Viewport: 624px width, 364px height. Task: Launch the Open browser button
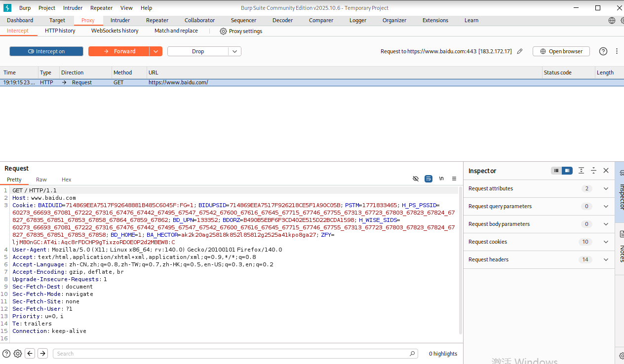tap(561, 51)
